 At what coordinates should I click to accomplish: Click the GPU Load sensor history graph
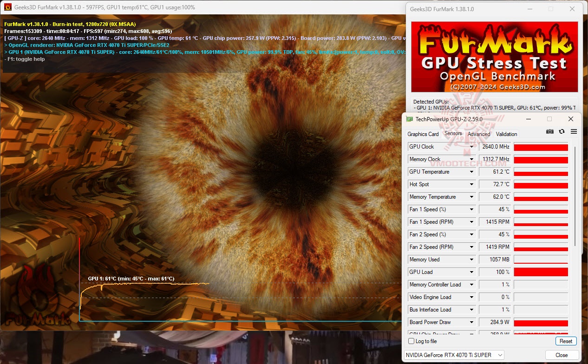tap(541, 272)
